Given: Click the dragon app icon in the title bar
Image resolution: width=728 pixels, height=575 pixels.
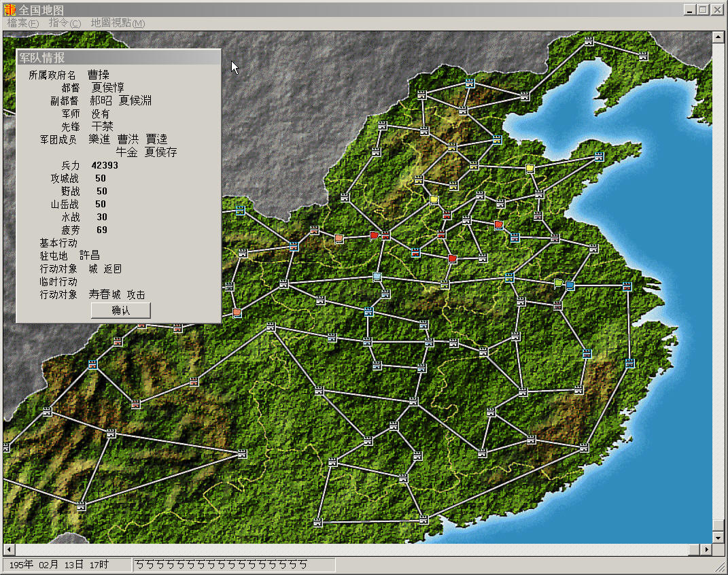Looking at the screenshot, I should click(x=10, y=10).
